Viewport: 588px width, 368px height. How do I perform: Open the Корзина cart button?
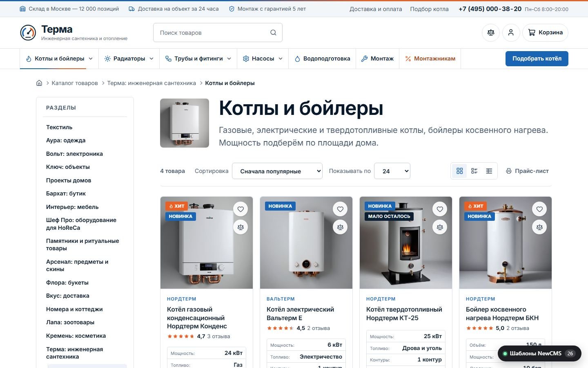coord(545,33)
